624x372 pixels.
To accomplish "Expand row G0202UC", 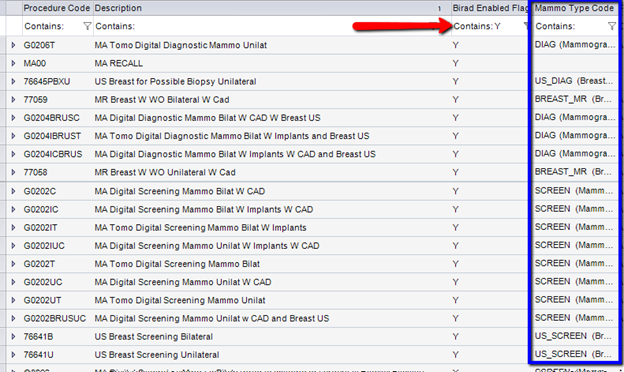I will (x=13, y=282).
